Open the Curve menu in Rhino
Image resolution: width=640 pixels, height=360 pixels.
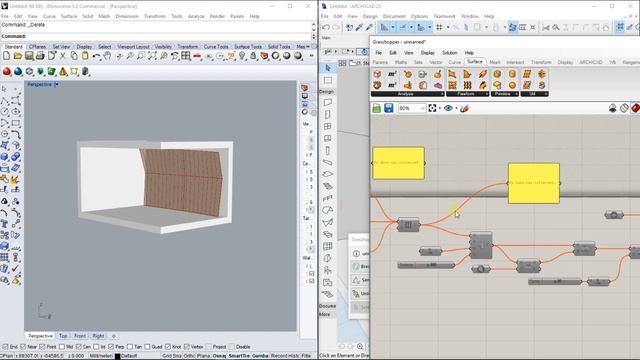click(x=49, y=16)
